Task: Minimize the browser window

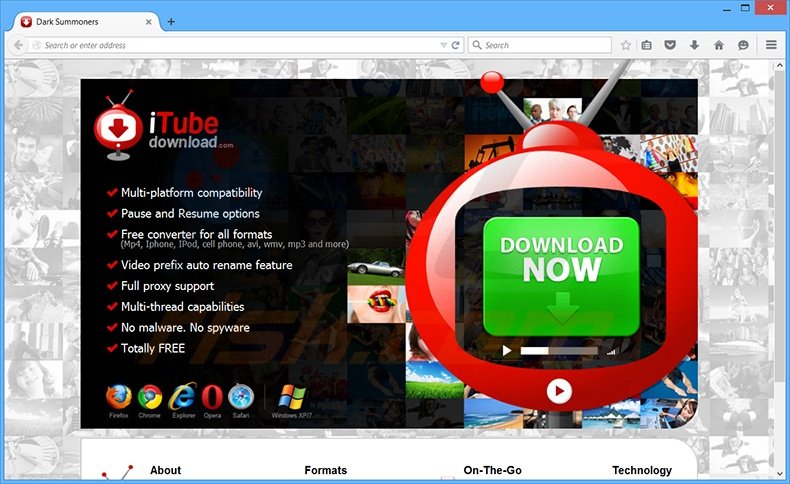Action: (x=727, y=9)
